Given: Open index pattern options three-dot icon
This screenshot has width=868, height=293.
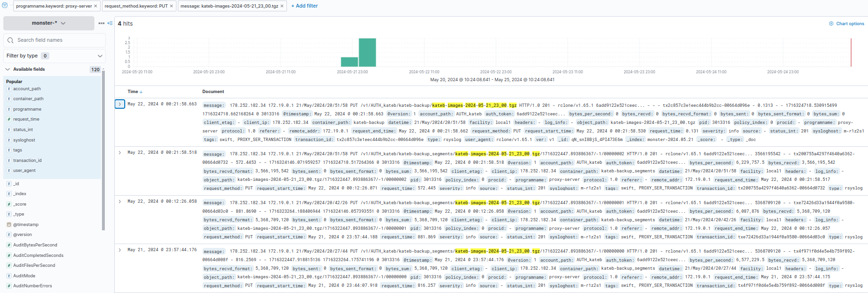Looking at the screenshot, I should coord(102,23).
